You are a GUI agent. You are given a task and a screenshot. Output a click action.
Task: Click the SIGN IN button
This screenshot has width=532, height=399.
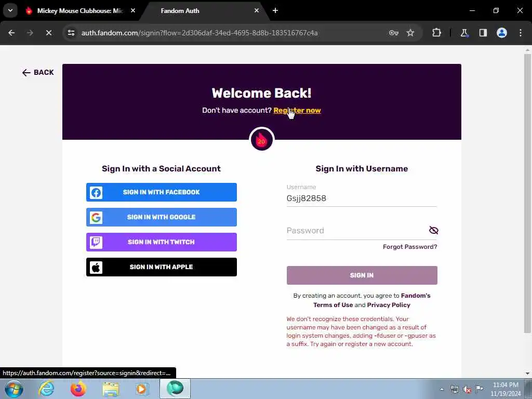click(x=362, y=275)
